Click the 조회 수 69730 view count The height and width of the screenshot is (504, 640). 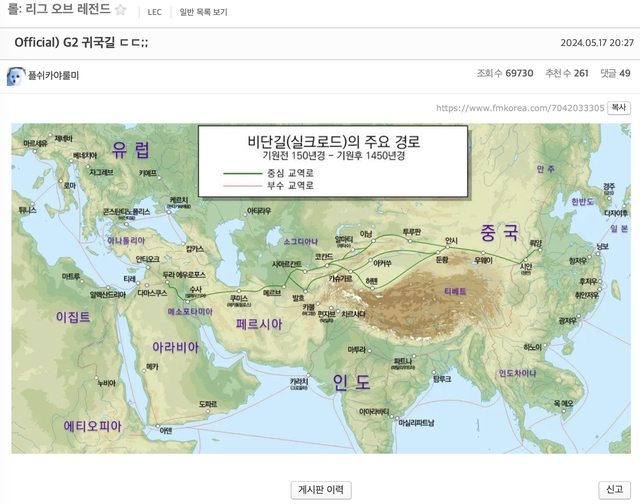point(505,74)
